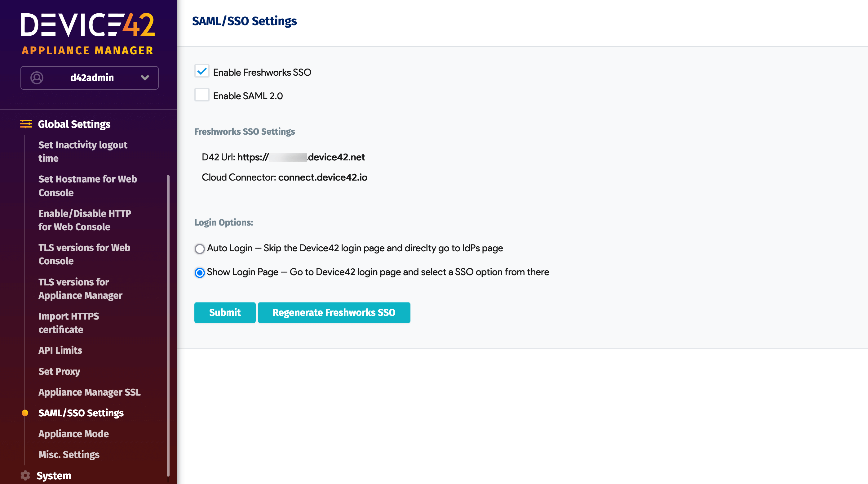868x484 pixels.
Task: Open Import HTTPS certificate settings
Action: pyautogui.click(x=69, y=322)
